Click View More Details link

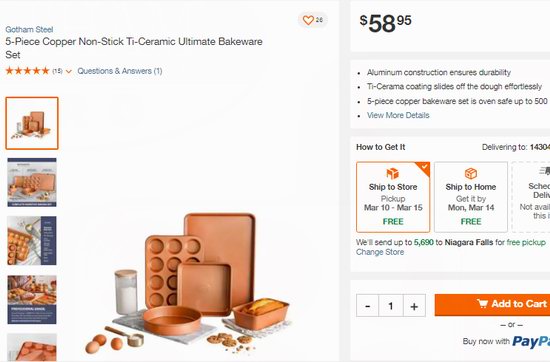398,115
